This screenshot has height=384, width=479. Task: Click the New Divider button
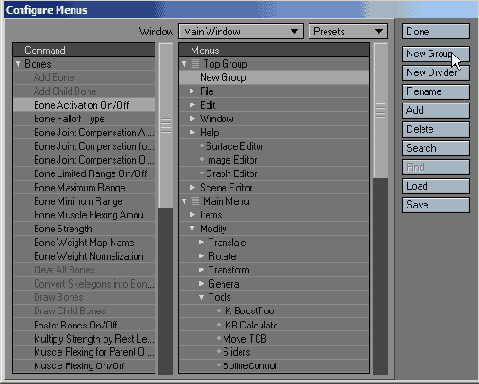click(x=436, y=73)
